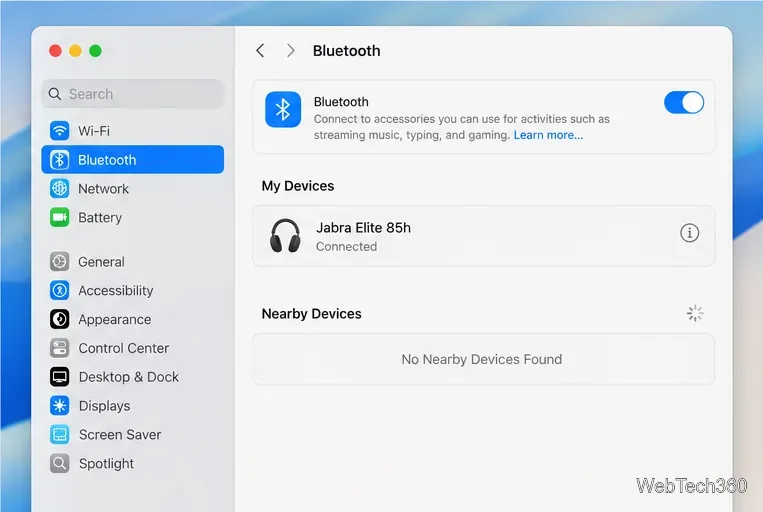The height and width of the screenshot is (512, 763).
Task: Minimize window with yellow button
Action: (75, 51)
